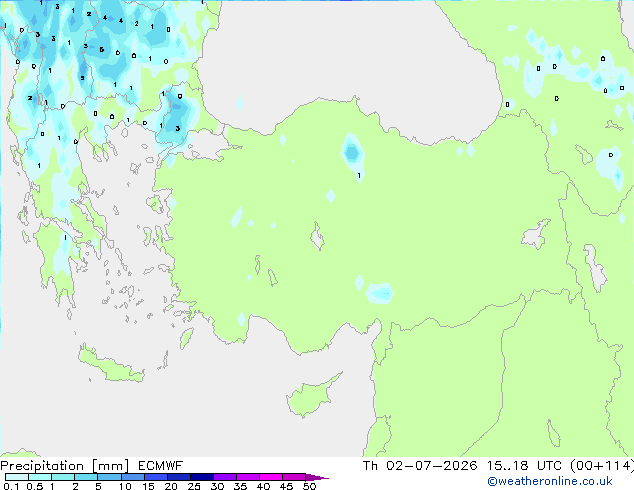Click the legend scale label '25'
The width and height of the screenshot is (634, 490).
pos(194,486)
